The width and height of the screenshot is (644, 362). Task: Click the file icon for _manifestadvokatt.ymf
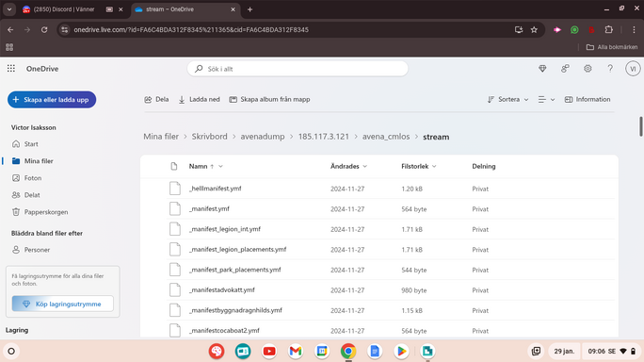point(175,289)
